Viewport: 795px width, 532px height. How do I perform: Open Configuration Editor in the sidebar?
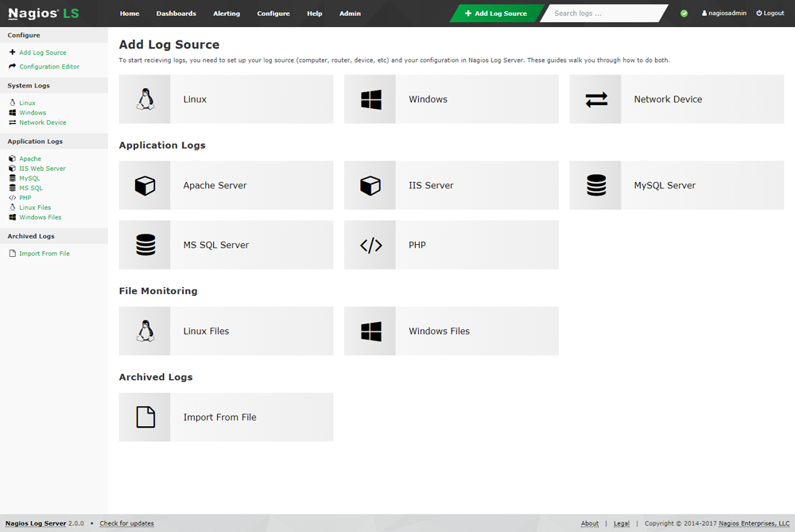[49, 67]
